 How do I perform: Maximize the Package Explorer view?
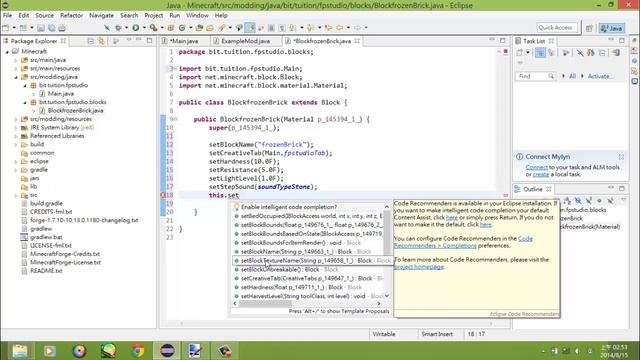(x=149, y=40)
